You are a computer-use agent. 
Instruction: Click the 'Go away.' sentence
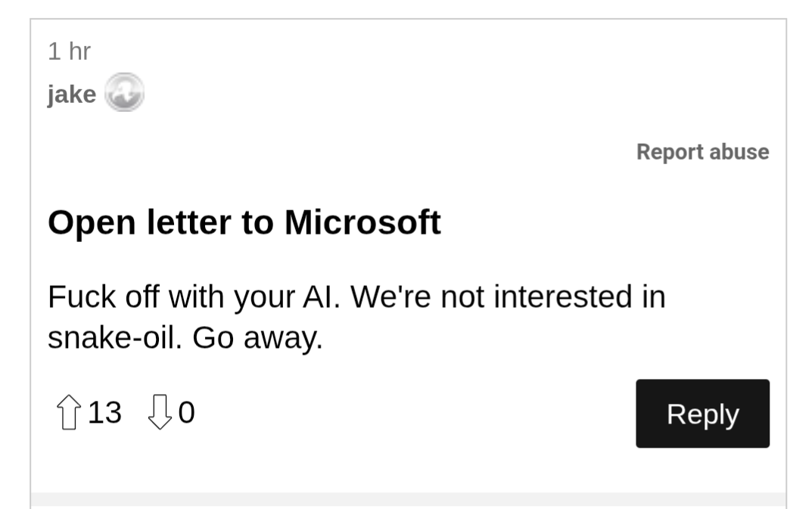pos(257,338)
